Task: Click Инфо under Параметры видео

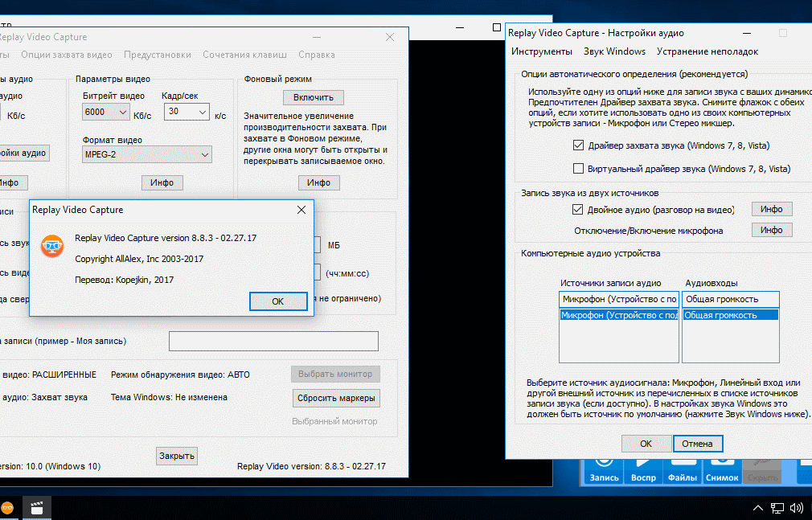Action: 162,182
